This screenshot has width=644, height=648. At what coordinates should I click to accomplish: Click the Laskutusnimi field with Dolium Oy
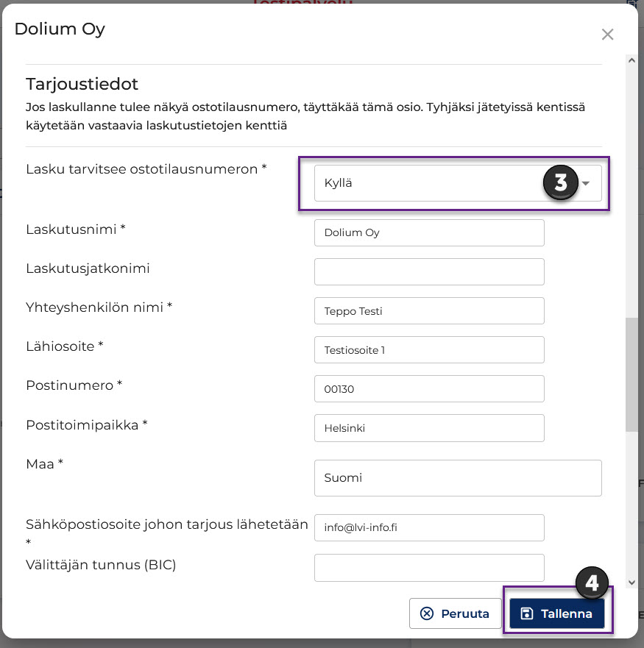[429, 232]
